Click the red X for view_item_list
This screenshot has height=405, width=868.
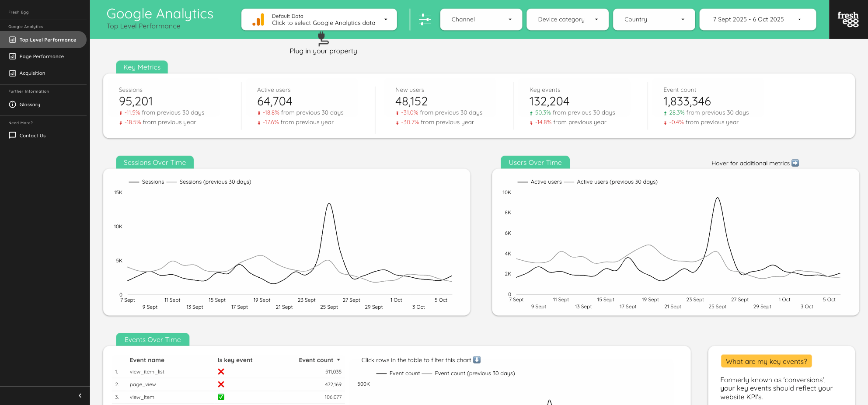(x=221, y=372)
